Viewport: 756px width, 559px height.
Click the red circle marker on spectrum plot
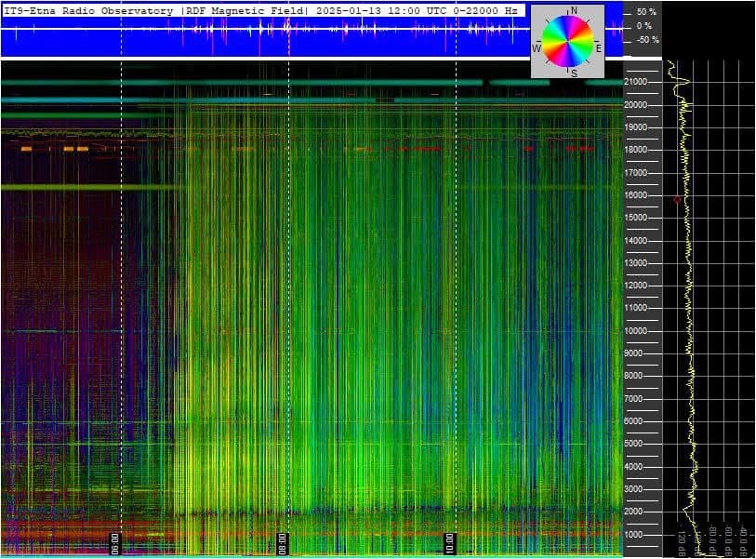click(677, 199)
